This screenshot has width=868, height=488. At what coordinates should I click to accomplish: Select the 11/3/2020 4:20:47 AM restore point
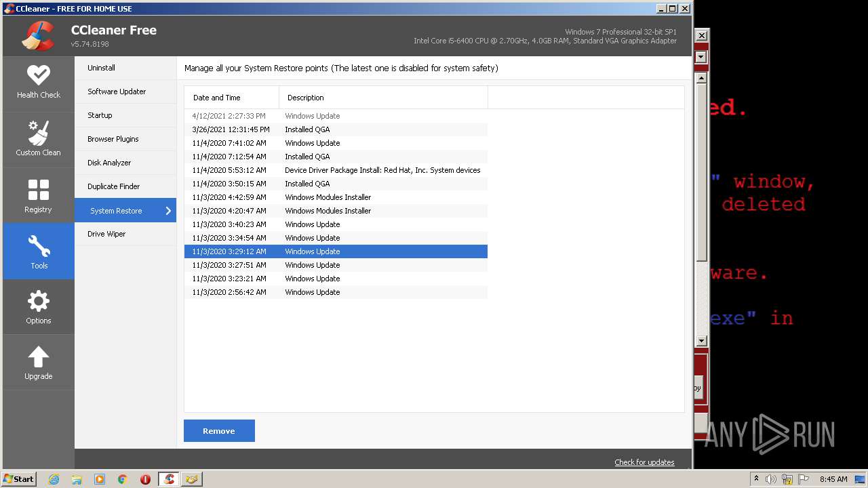point(336,211)
